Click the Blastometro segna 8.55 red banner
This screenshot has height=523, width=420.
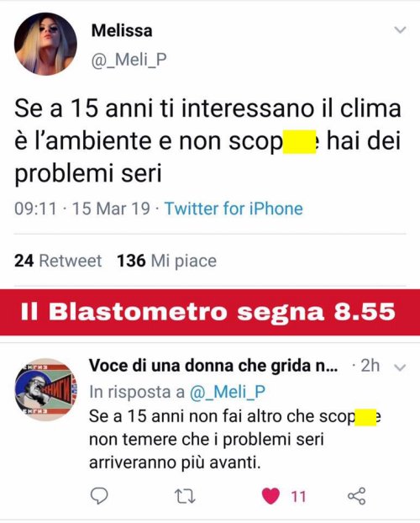pos(210,312)
